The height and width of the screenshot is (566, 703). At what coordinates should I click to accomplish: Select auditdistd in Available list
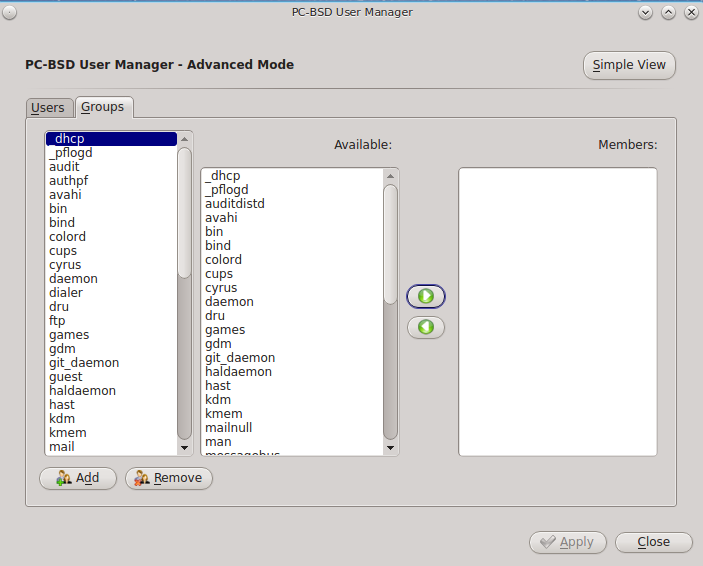point(292,204)
